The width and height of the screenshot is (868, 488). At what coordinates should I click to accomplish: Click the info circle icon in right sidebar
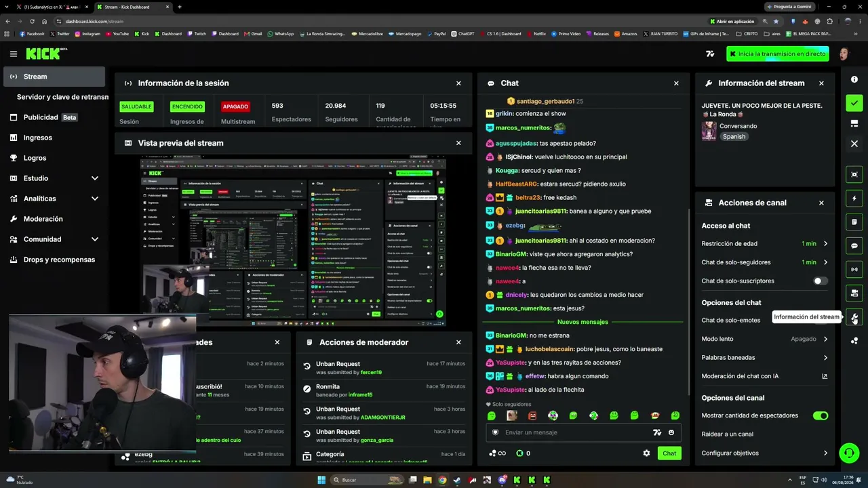(x=854, y=79)
